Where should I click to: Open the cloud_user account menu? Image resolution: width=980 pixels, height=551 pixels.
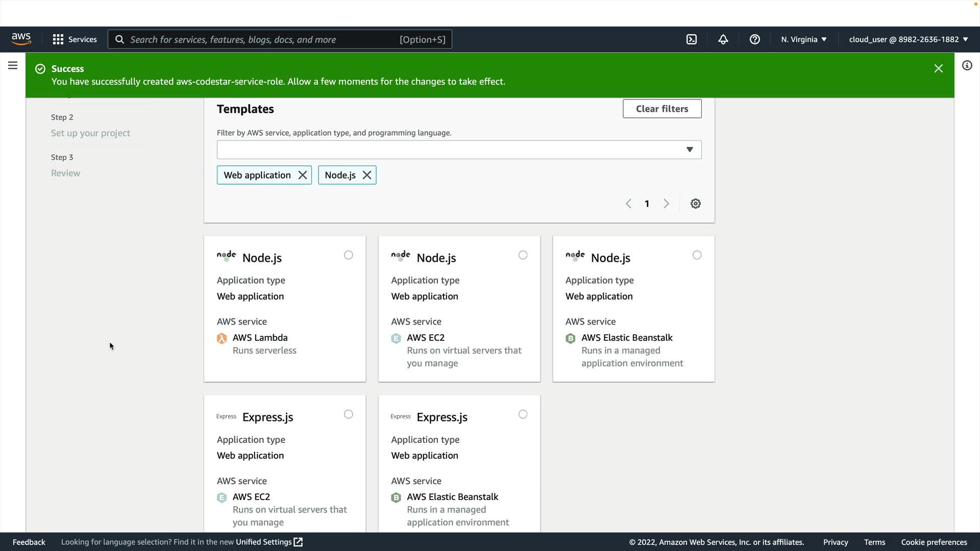click(908, 39)
